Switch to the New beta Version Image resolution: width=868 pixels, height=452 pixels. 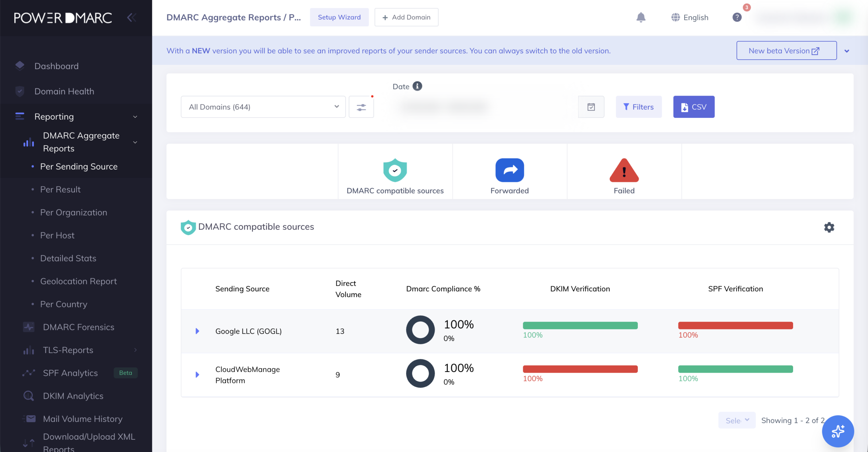[786, 50]
